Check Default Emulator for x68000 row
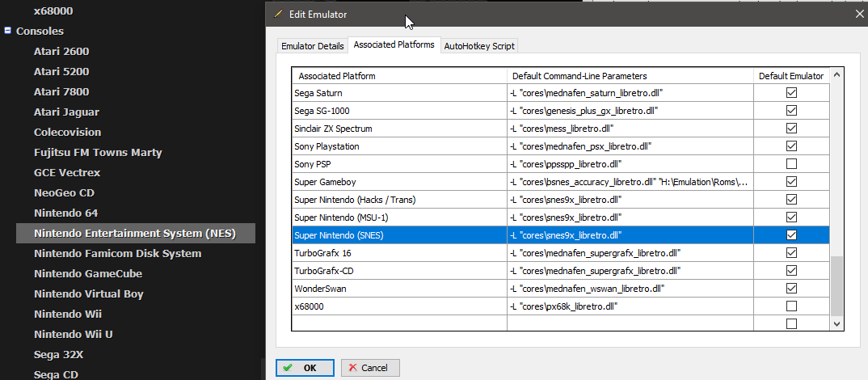The image size is (868, 380). tap(791, 306)
